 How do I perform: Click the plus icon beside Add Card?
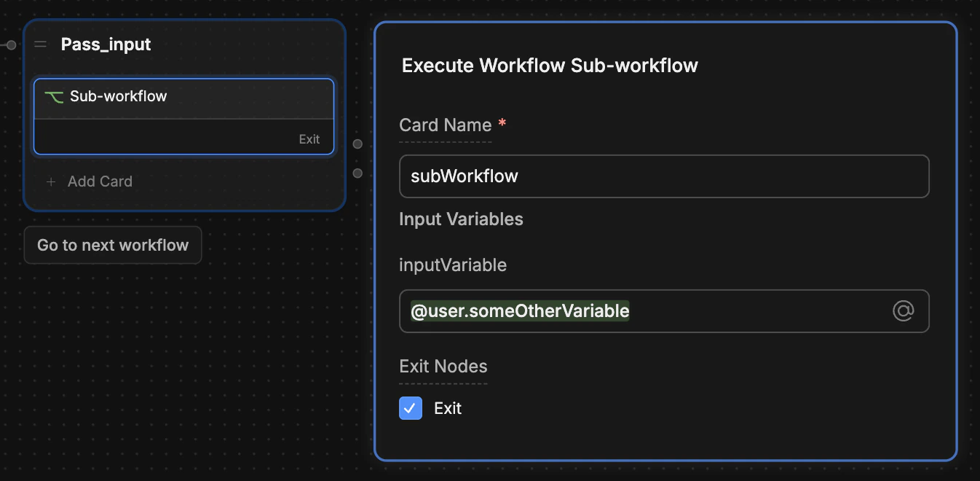click(50, 181)
